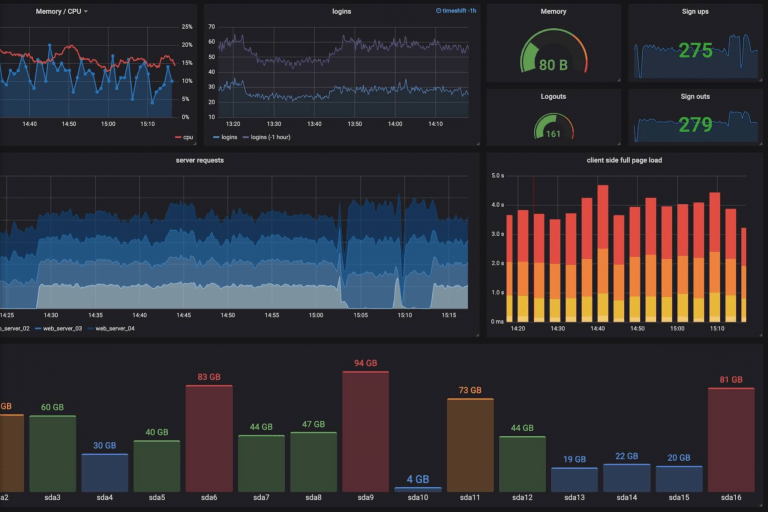This screenshot has height=512, width=768.
Task: Click the 'server requests' panel title
Action: click(200, 160)
